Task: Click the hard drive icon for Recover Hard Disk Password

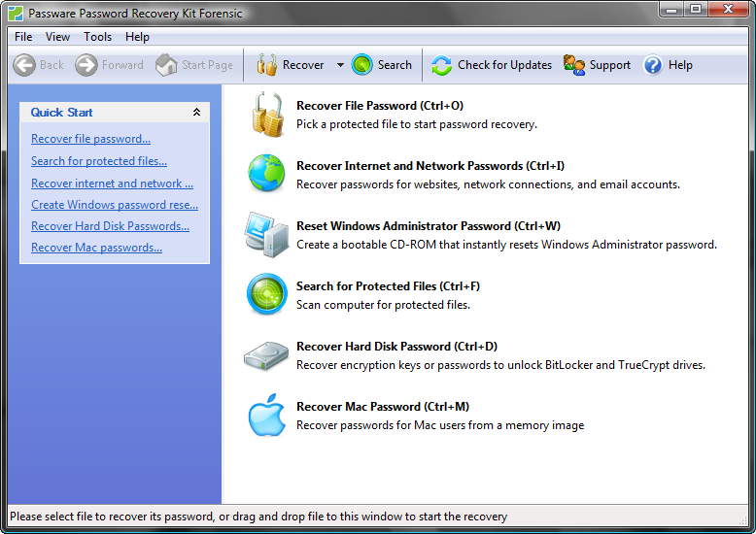Action: 266,355
